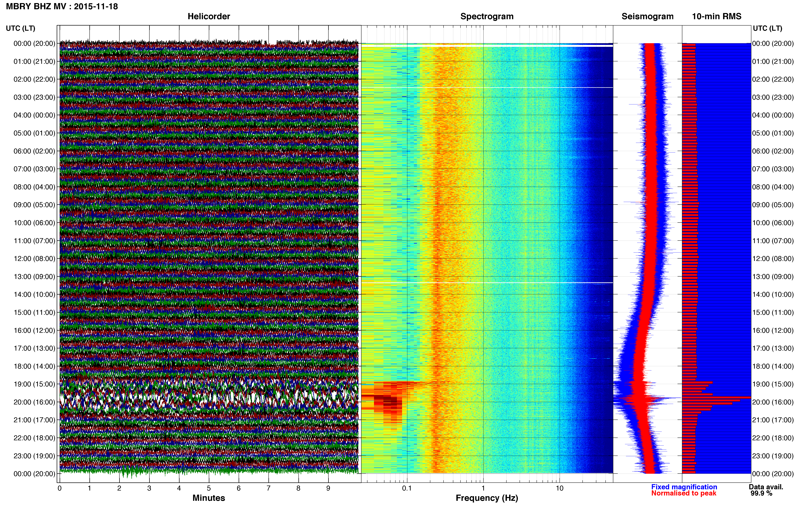Click 17:00 (13:00) label right of RMS panel
The image size is (812, 508).
click(773, 348)
